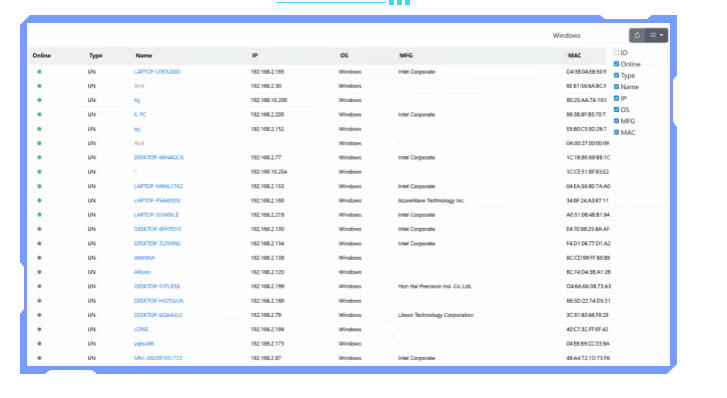Sort by the MAC column header
This screenshot has height=398, width=727.
point(575,55)
